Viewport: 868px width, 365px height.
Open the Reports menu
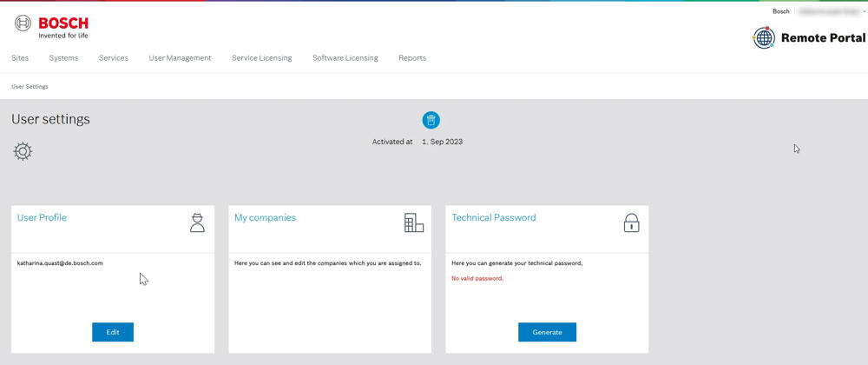(x=412, y=57)
